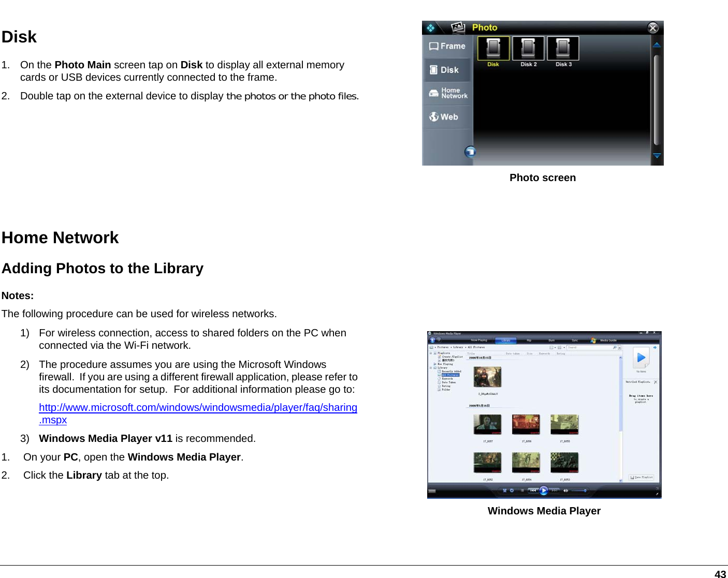Select picture thumbnail IT_6056
728x578 pixels.
point(526,424)
